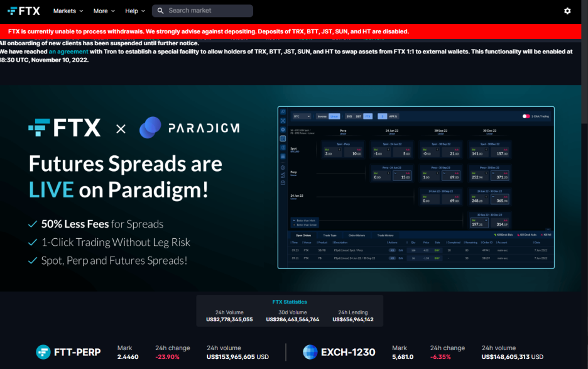Select the BYB venue in the preview
588x369 pixels.
click(349, 116)
